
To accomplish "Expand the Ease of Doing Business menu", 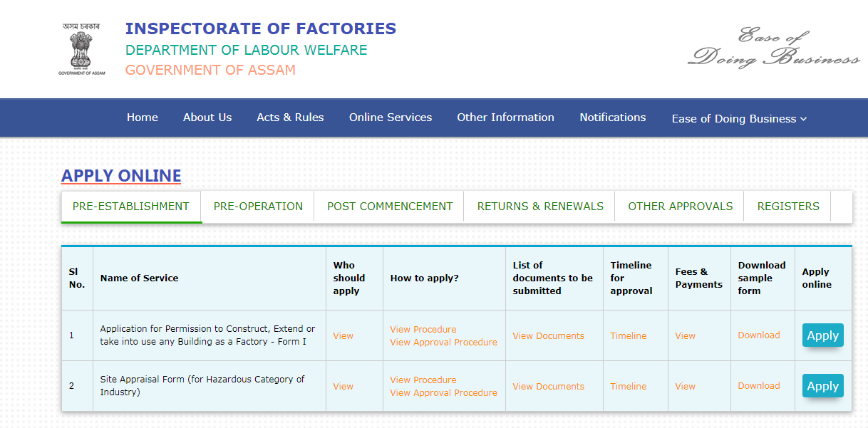I will coord(738,118).
